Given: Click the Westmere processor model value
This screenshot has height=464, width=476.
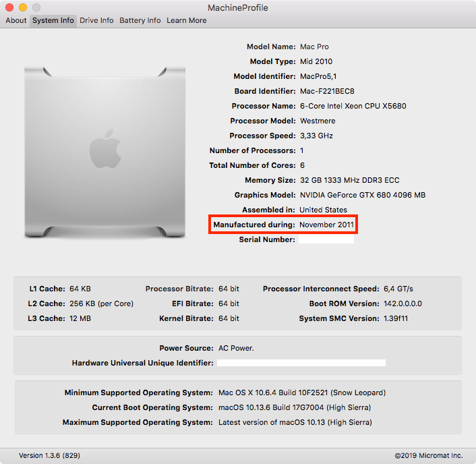Looking at the screenshot, I should tap(318, 121).
